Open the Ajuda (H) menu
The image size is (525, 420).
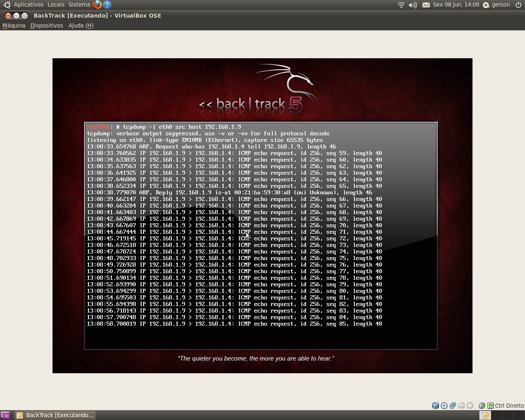pos(81,25)
